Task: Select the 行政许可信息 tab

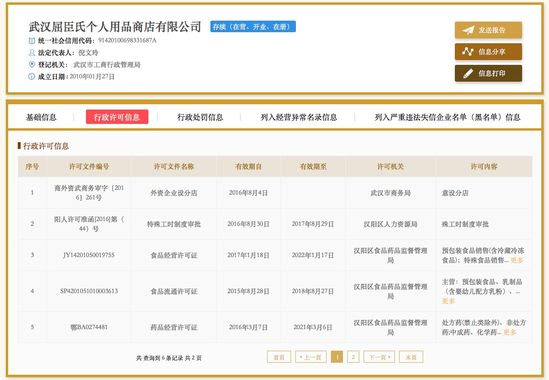Action: [117, 117]
